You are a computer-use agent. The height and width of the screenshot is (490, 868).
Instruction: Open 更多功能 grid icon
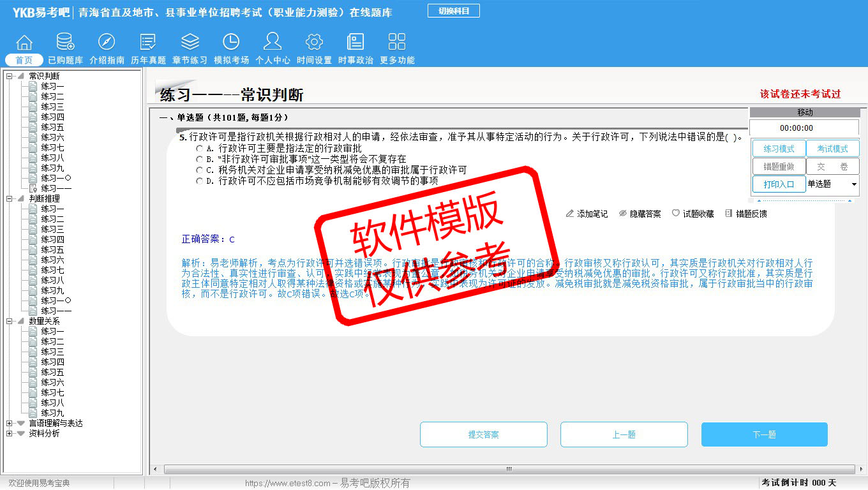click(x=397, y=42)
